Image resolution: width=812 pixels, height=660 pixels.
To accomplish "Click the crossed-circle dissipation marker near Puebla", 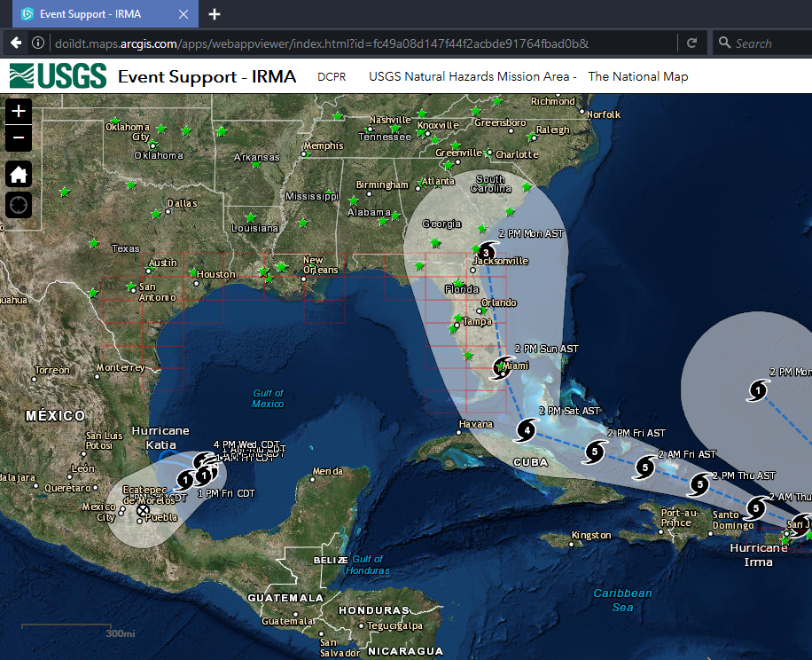I will tap(143, 511).
